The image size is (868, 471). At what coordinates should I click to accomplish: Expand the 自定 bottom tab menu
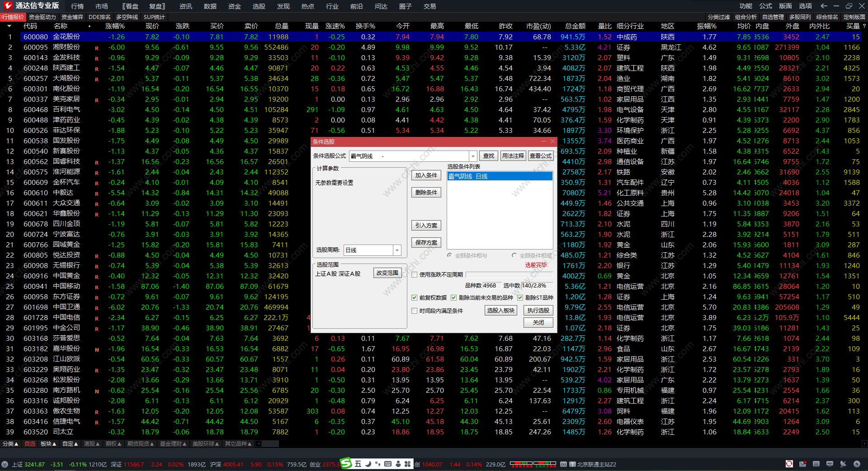click(70, 444)
